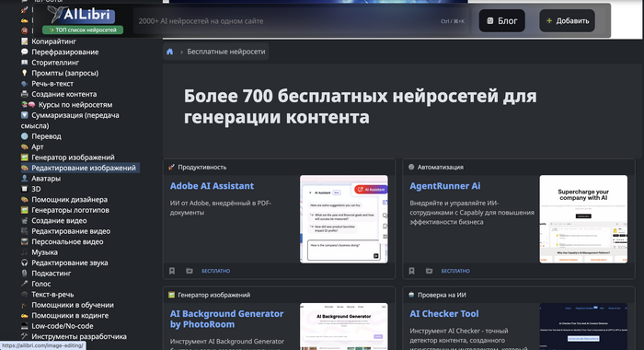Focus the 2000+ AI нейросетей search field
The width and height of the screenshot is (644, 350).
point(302,21)
